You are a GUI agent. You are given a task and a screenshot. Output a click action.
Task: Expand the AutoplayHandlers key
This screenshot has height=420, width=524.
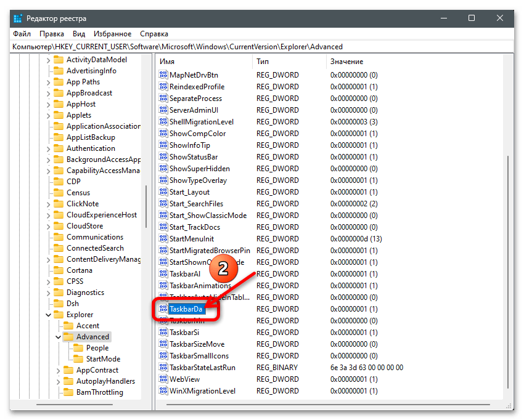tap(58, 381)
